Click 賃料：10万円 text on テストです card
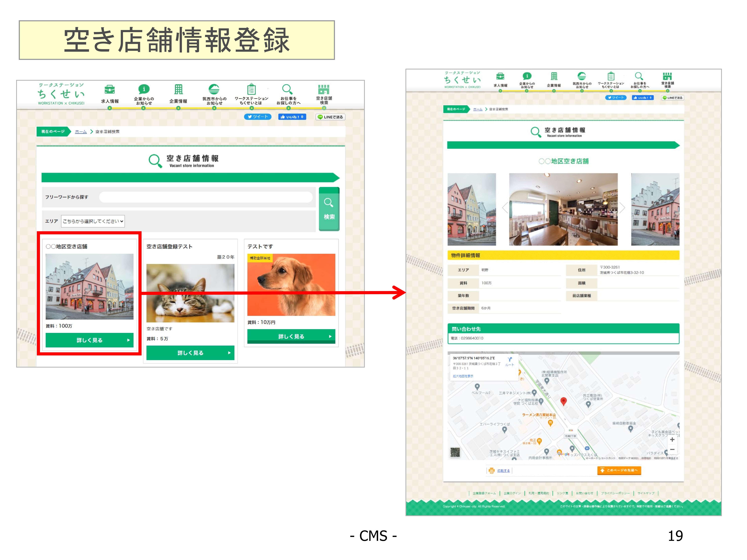Image resolution: width=747 pixels, height=560 pixels. (x=261, y=322)
